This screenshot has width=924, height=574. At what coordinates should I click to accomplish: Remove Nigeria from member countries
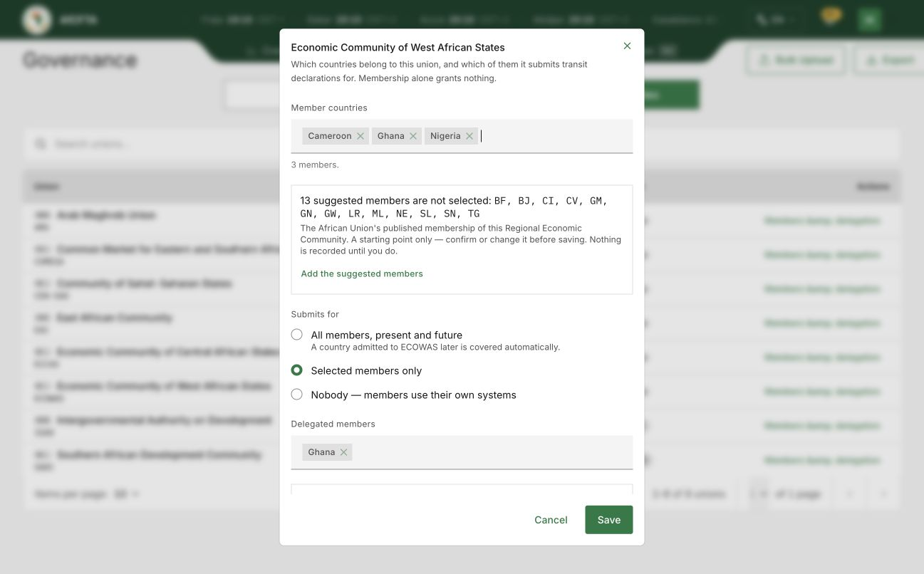pos(469,136)
